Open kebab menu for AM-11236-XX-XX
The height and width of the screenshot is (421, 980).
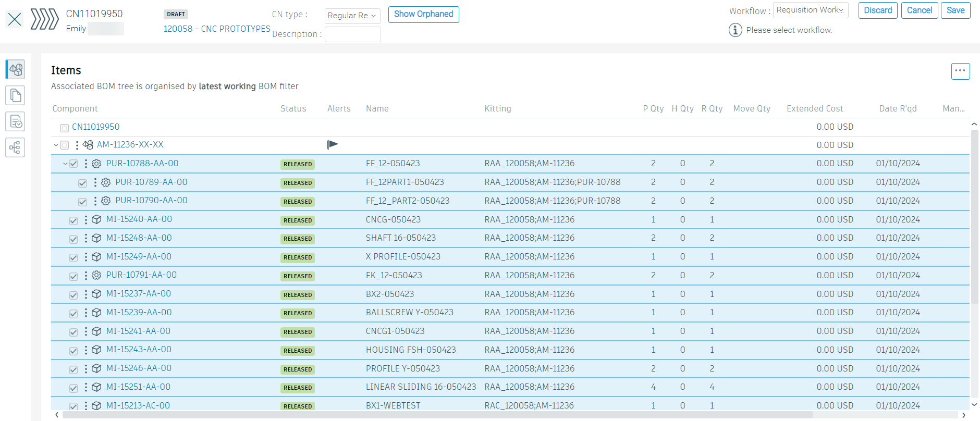pos(77,145)
